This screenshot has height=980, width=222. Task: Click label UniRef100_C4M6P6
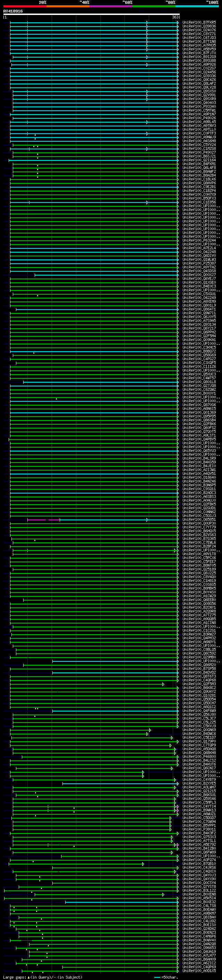click(x=199, y=936)
